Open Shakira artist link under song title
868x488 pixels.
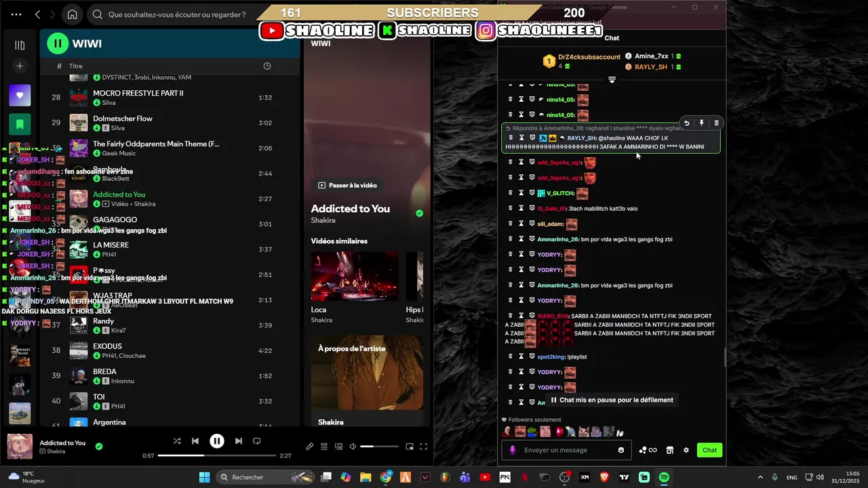click(x=323, y=220)
